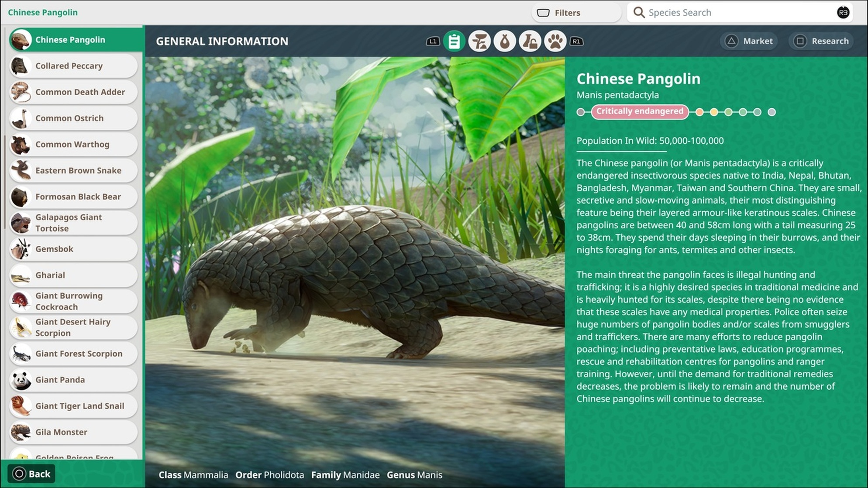Select Giant Burrowing Cockroach thumbnail icon

[21, 302]
